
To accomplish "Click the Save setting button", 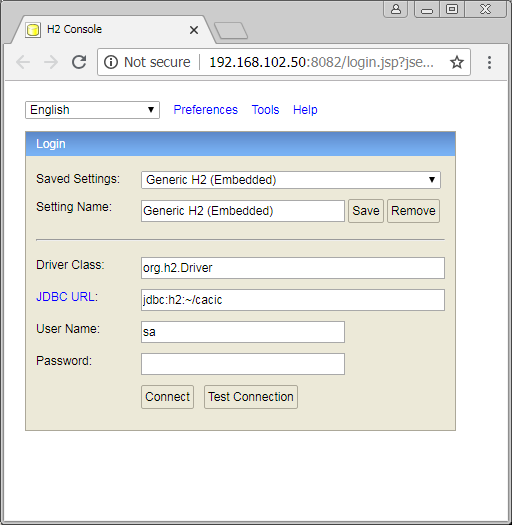I will click(x=366, y=211).
